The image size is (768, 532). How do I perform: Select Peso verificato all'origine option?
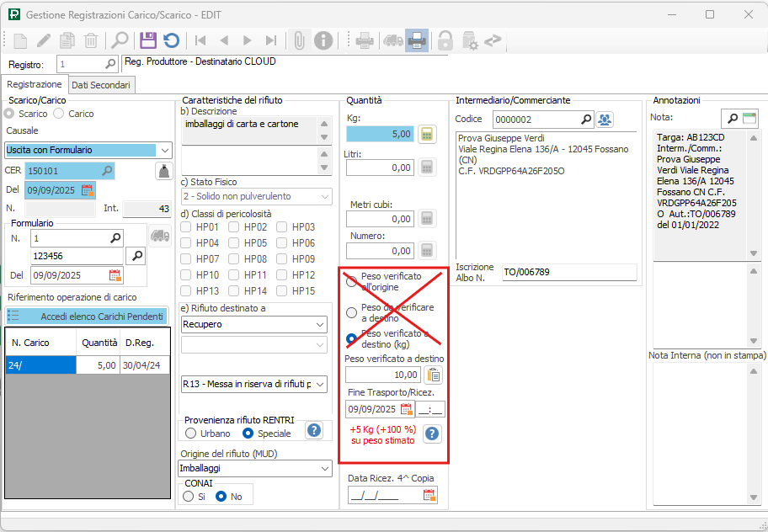point(352,281)
